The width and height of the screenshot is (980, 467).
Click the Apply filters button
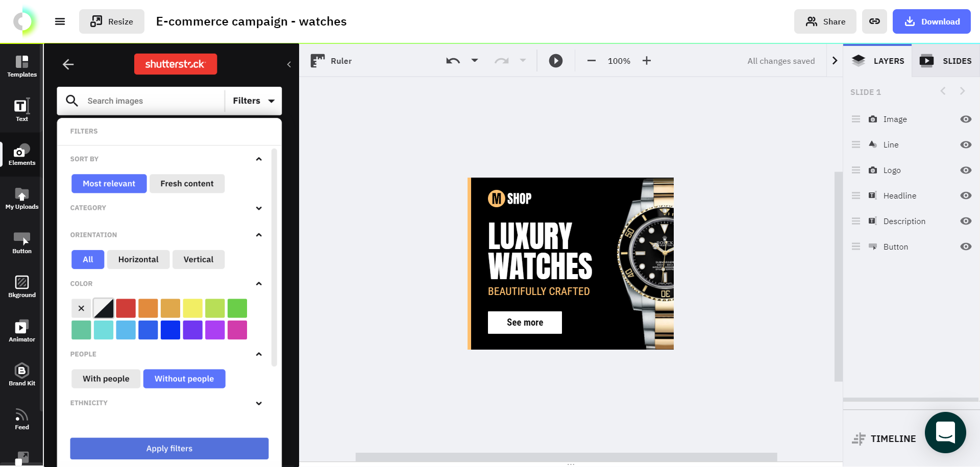(169, 448)
